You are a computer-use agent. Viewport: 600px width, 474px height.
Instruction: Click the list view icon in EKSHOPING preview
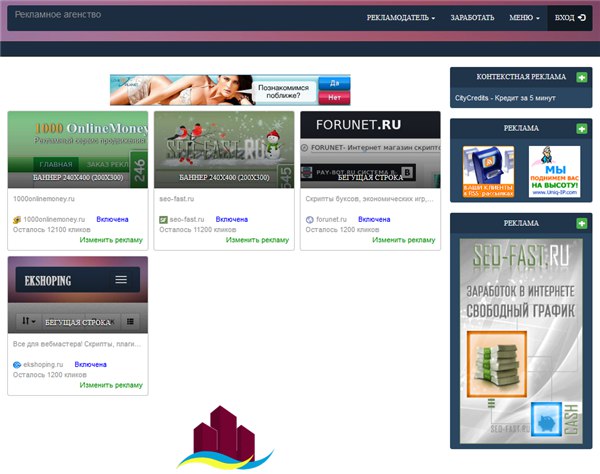130,321
